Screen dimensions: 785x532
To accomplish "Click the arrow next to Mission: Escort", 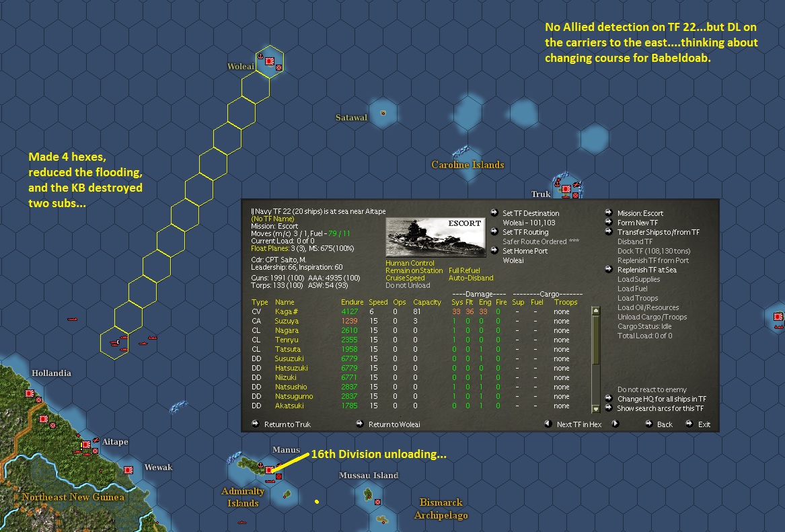I will tap(609, 213).
